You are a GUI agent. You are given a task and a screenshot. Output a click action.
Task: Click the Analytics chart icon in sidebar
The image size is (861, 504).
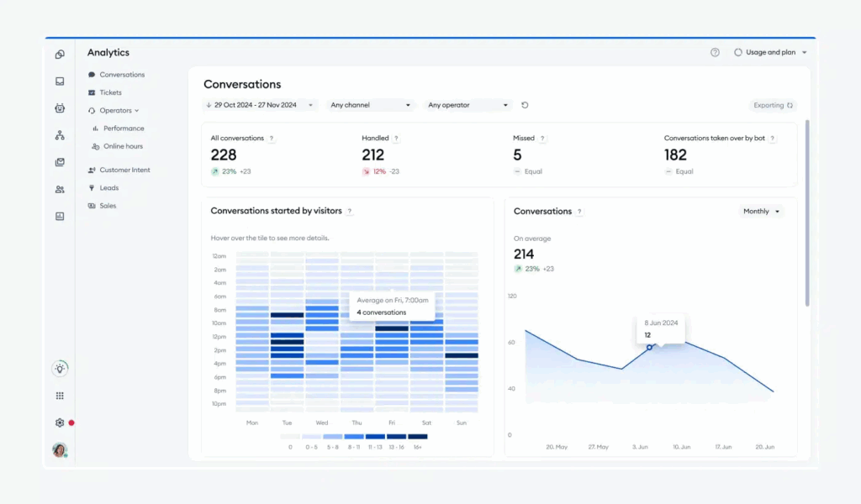point(60,216)
